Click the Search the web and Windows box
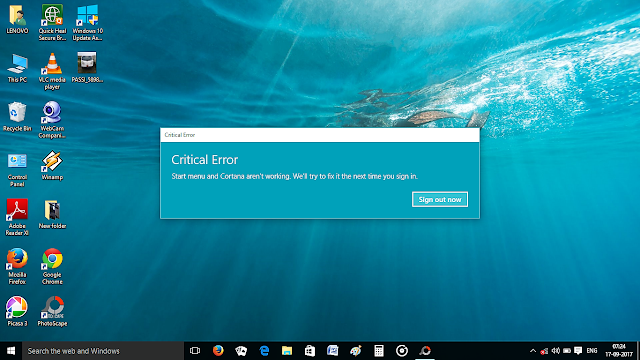This screenshot has width=640, height=360. [x=103, y=351]
